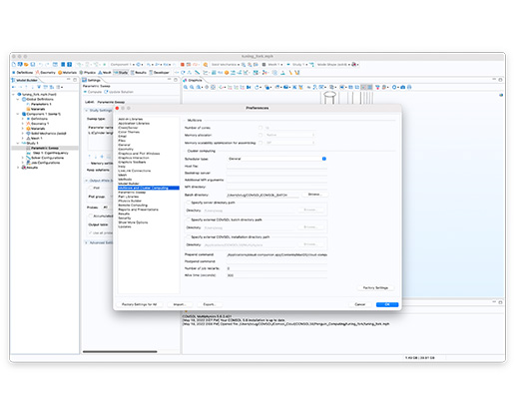Image resolution: width=515 pixels, height=420 pixels.
Task: Click the Prepend command input field
Action: tap(276, 254)
